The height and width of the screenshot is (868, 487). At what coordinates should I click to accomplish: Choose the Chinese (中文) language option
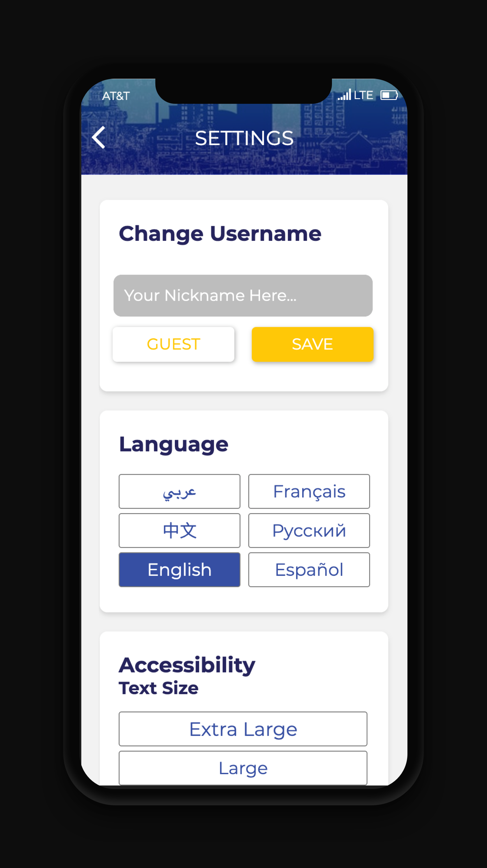pyautogui.click(x=180, y=530)
